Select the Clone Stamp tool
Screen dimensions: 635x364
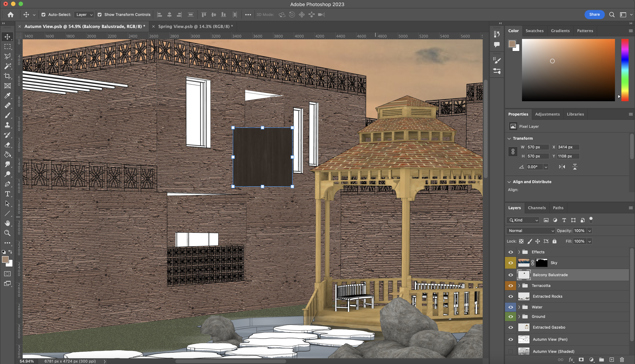(x=7, y=125)
